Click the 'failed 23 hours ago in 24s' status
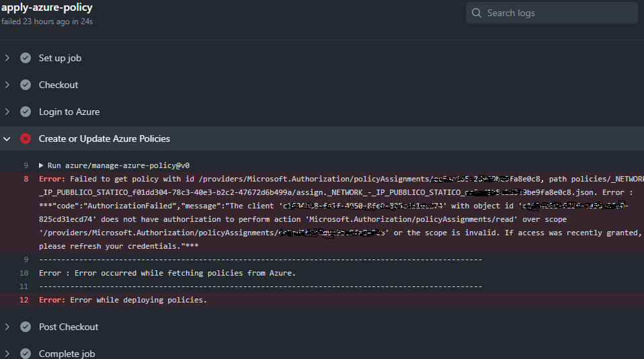The height and width of the screenshot is (359, 644). [47, 22]
